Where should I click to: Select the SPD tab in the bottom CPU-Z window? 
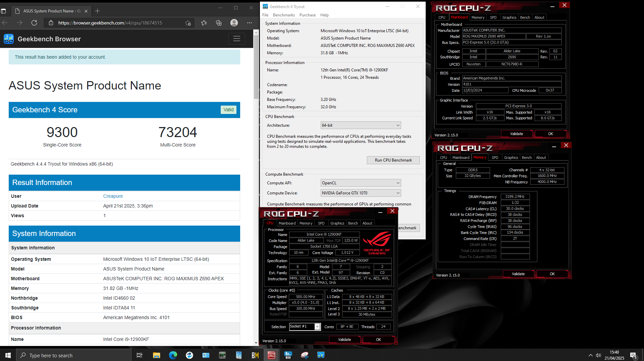321,223
